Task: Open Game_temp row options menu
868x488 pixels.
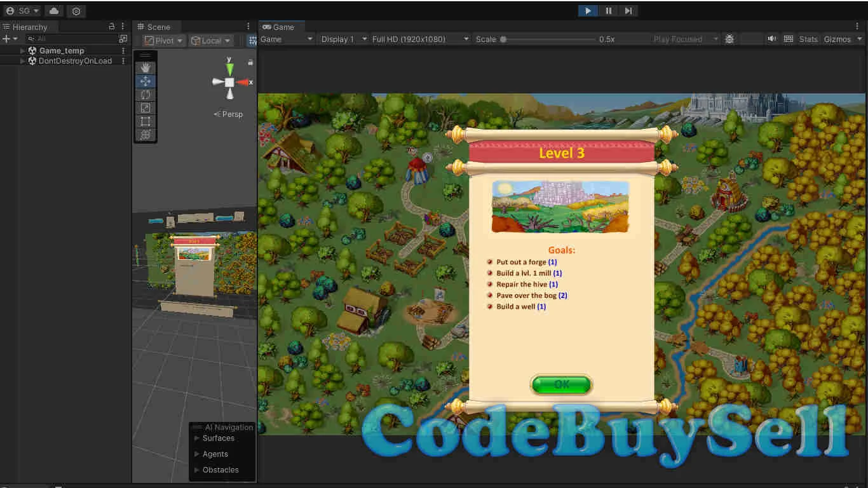Action: coord(123,50)
